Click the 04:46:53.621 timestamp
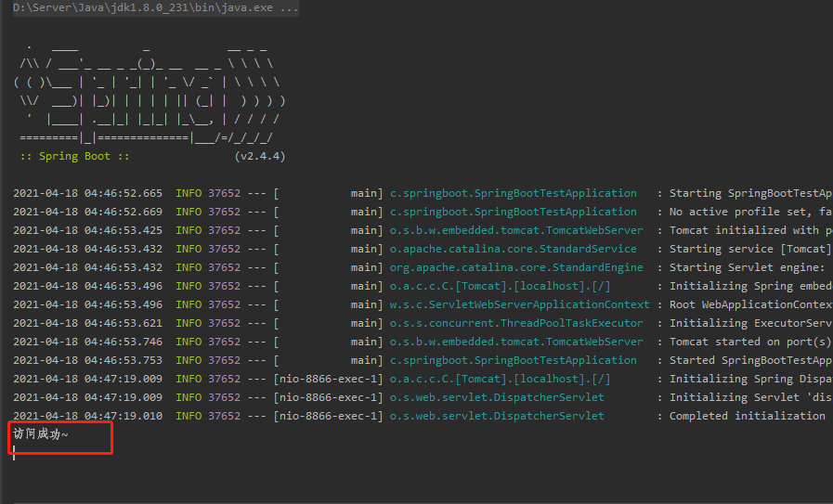 (87, 323)
